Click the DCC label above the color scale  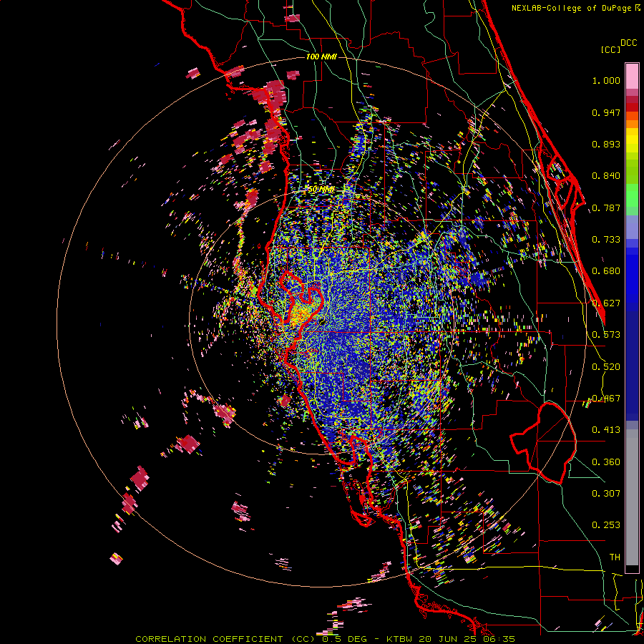(x=629, y=43)
